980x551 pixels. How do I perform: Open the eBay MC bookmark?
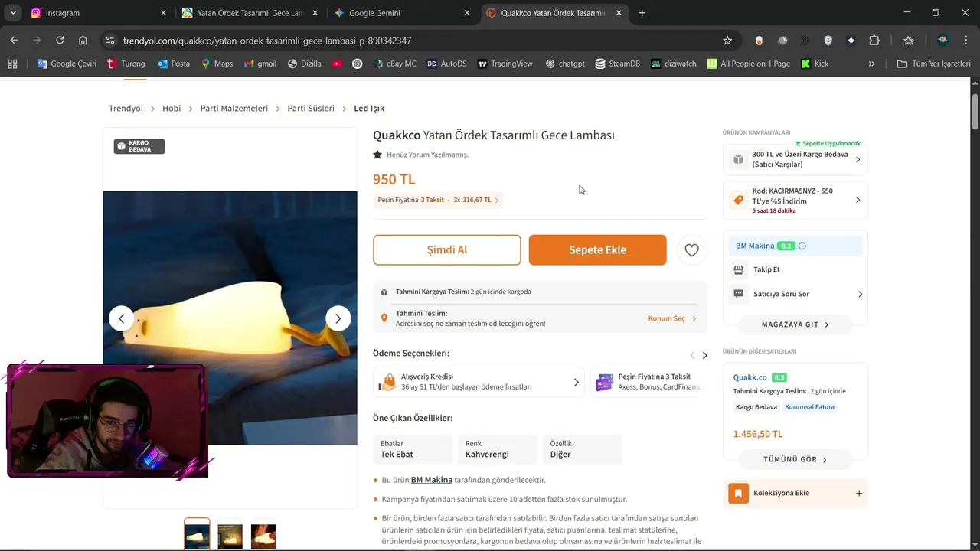point(394,64)
